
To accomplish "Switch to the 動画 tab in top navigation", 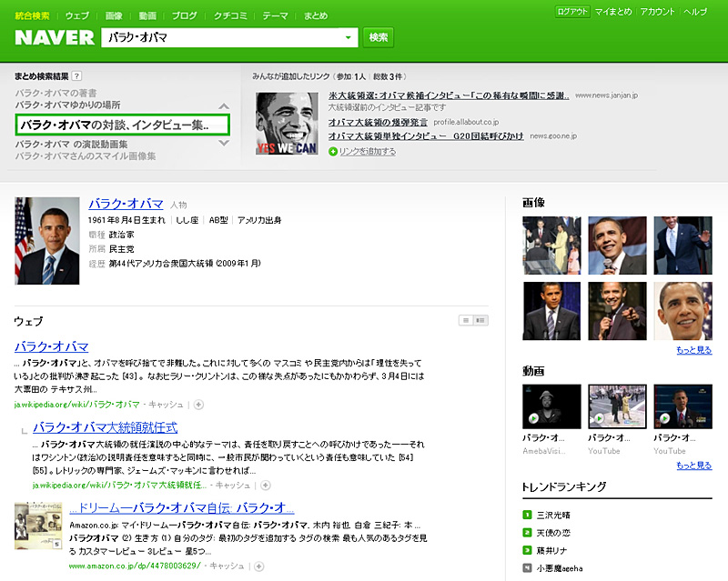I will (147, 15).
